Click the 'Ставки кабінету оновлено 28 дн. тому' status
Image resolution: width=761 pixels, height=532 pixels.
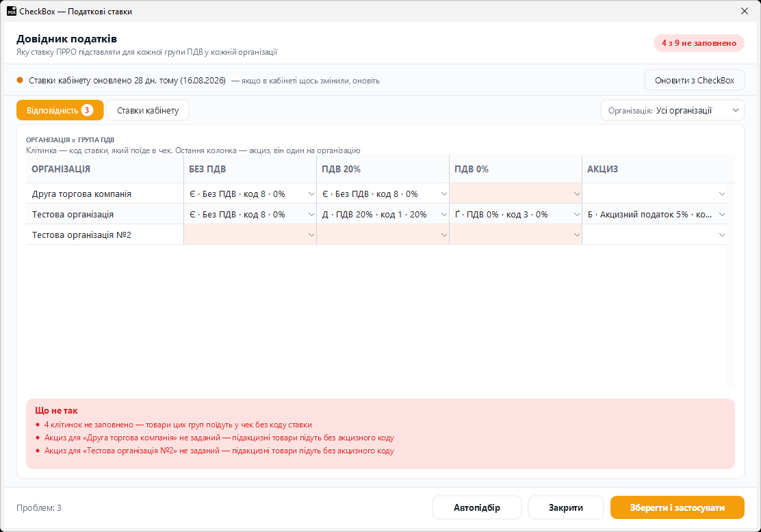127,81
